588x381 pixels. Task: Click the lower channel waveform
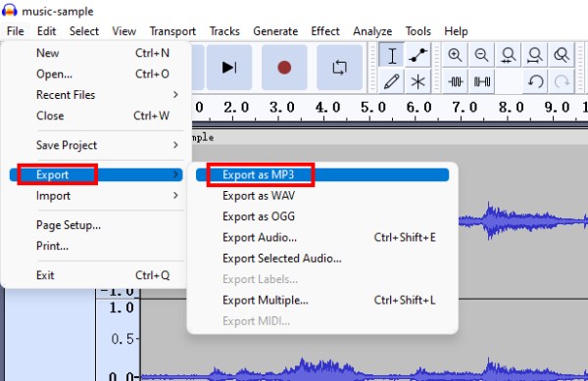364,369
